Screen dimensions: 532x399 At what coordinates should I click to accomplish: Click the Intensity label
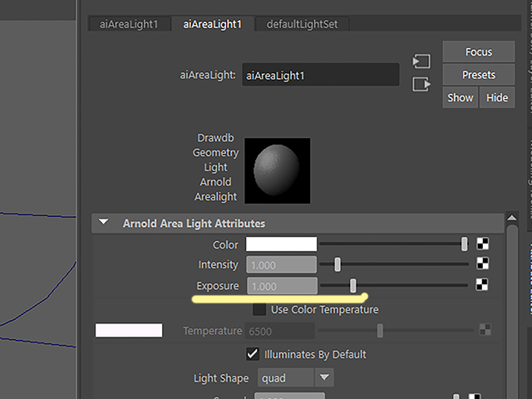pos(218,264)
